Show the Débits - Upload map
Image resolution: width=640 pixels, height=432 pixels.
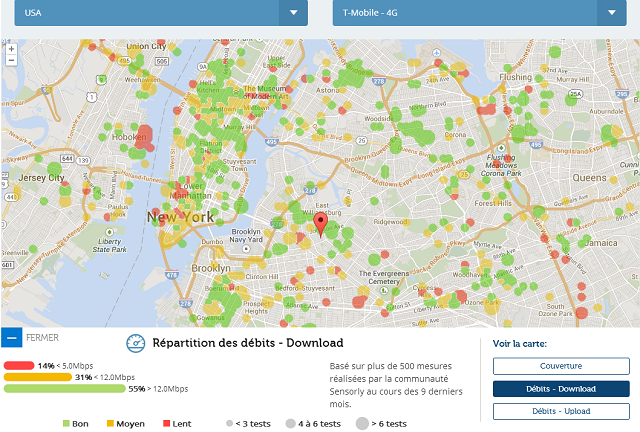[x=561, y=411]
